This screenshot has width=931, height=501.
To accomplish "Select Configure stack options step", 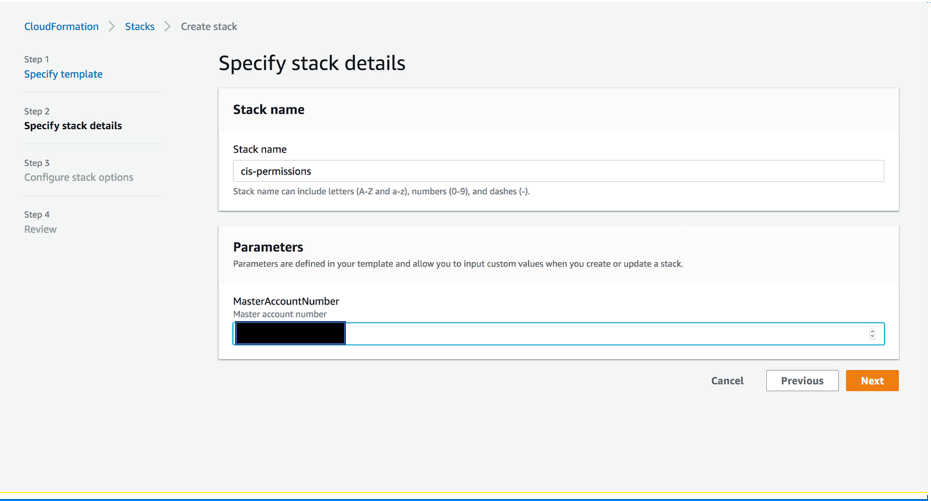I will [x=78, y=177].
